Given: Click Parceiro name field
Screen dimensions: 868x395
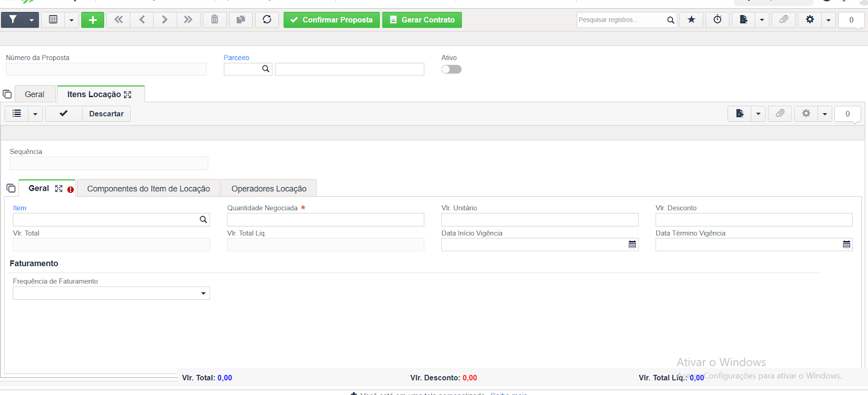Looking at the screenshot, I should pos(350,69).
